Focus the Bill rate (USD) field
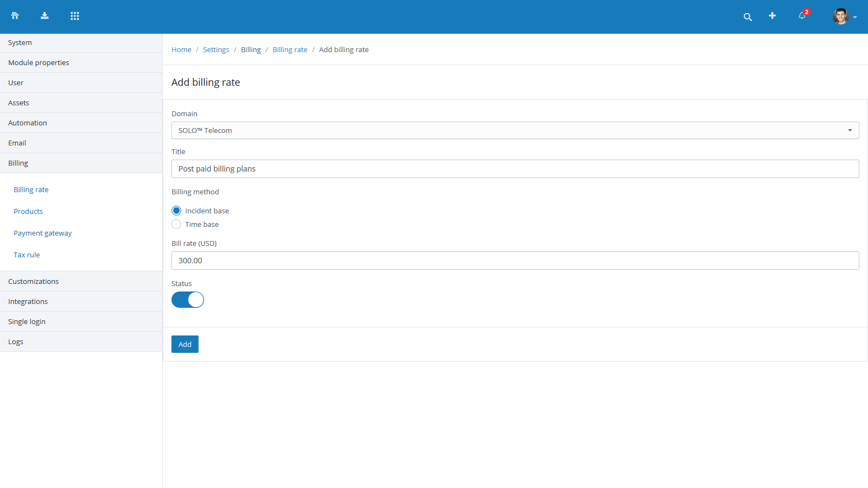This screenshot has height=488, width=868. (515, 261)
